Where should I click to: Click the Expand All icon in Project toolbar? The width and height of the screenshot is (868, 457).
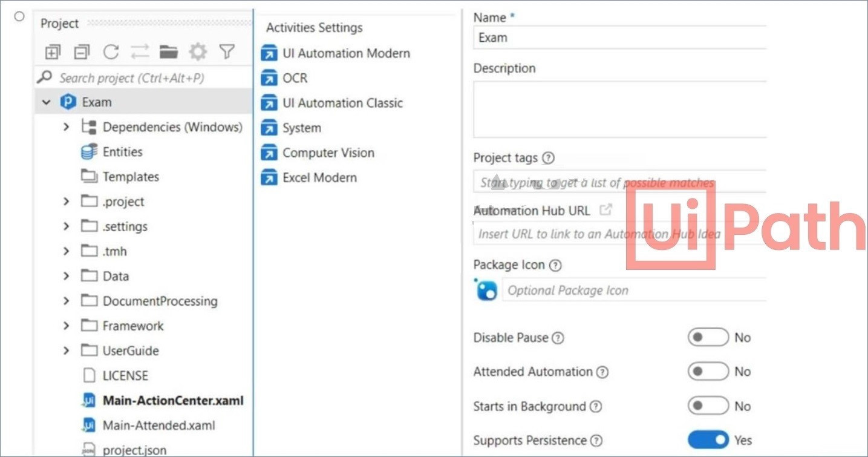pyautogui.click(x=53, y=53)
